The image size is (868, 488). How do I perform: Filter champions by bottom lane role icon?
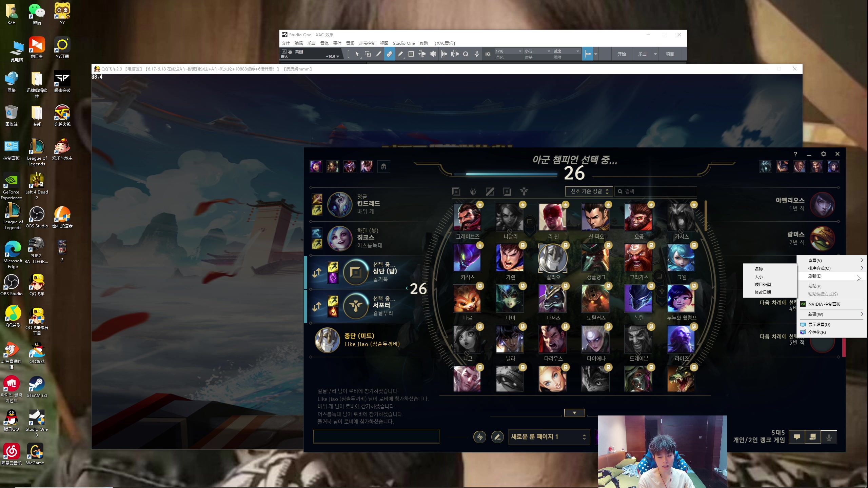[x=507, y=191]
